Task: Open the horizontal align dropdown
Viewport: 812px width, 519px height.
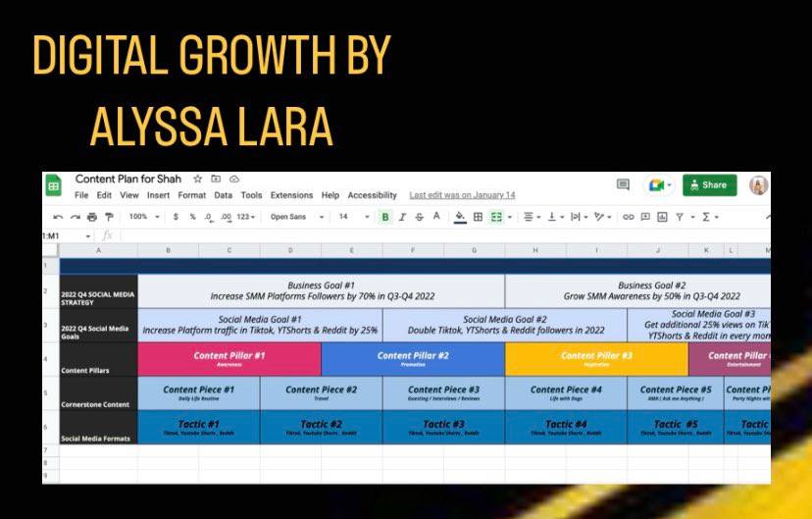Action: pyautogui.click(x=531, y=217)
